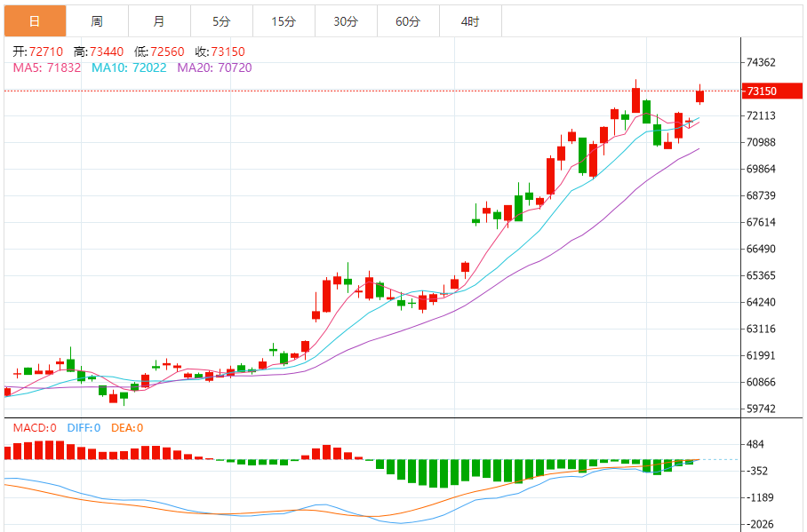This screenshot has height=532, width=807.
Task: Click the 65365 price axis label
Action: [x=761, y=275]
